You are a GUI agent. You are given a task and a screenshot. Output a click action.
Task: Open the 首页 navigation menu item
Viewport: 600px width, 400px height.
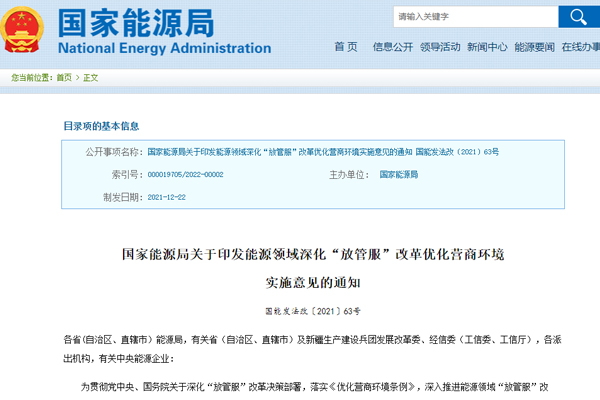click(x=345, y=47)
